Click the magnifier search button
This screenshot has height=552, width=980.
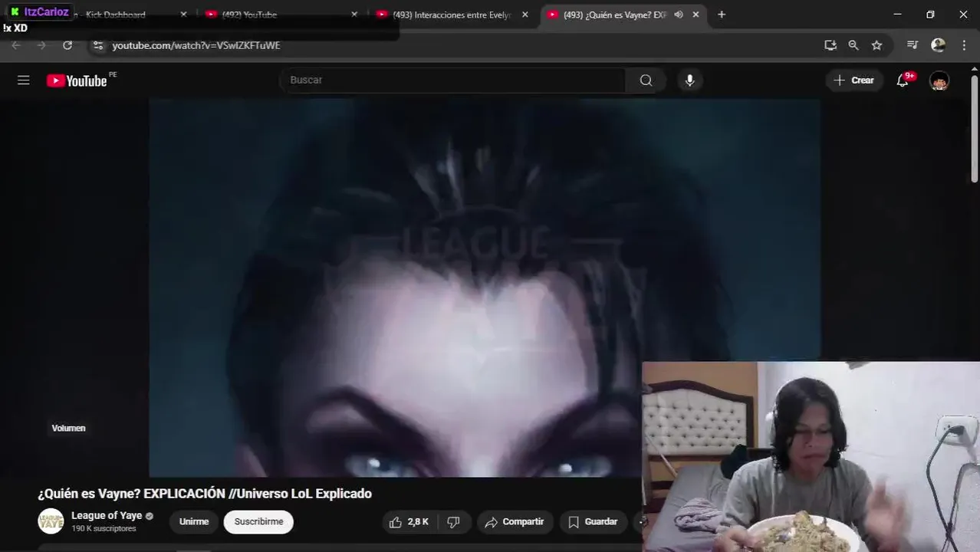coord(646,80)
